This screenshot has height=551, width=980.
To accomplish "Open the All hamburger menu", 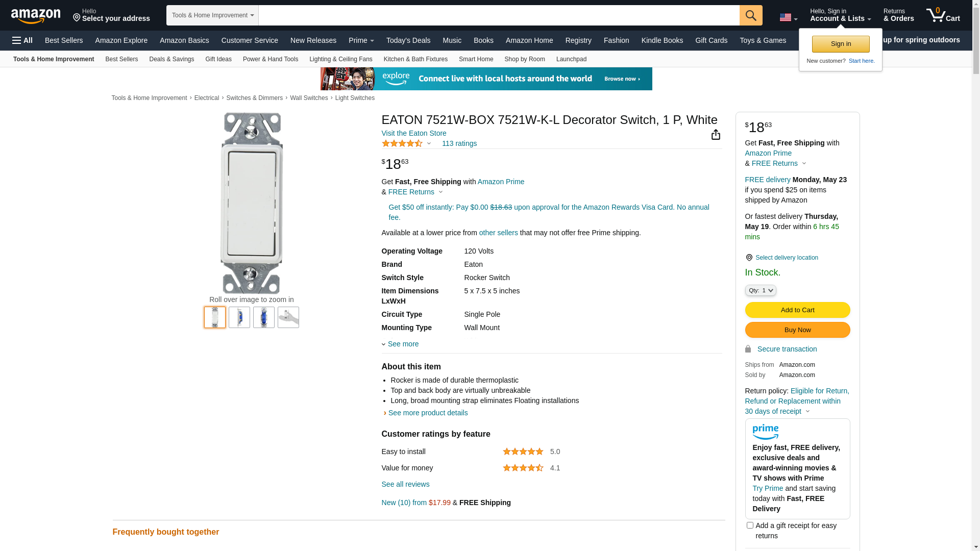I will coord(22,40).
